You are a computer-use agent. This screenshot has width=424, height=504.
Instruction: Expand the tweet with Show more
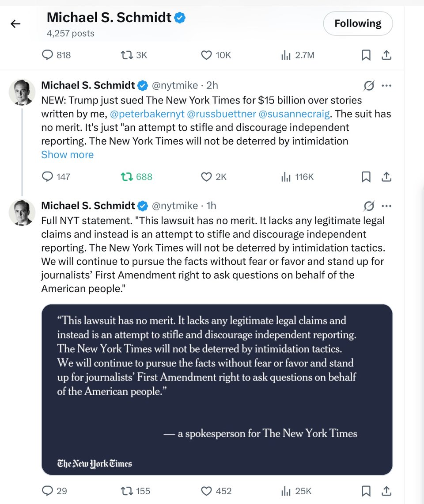pyautogui.click(x=67, y=154)
